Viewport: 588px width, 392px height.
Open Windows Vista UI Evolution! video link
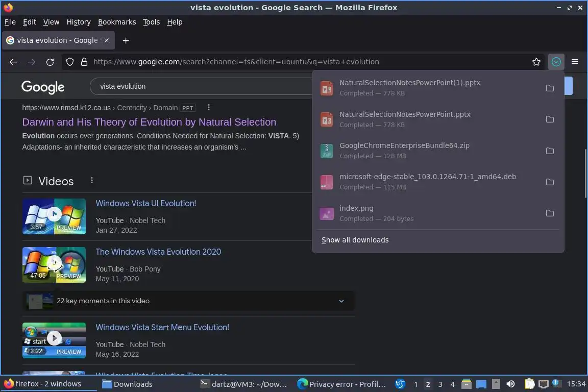[x=146, y=203]
